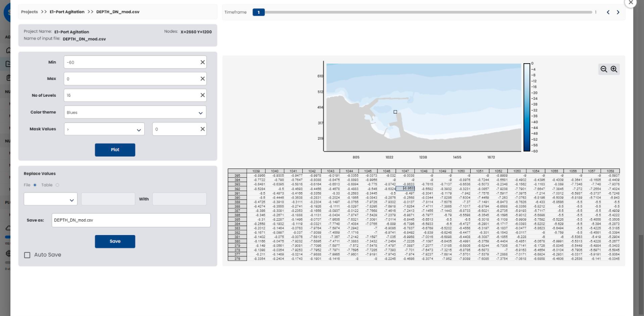Click the Plot button

pyautogui.click(x=115, y=150)
